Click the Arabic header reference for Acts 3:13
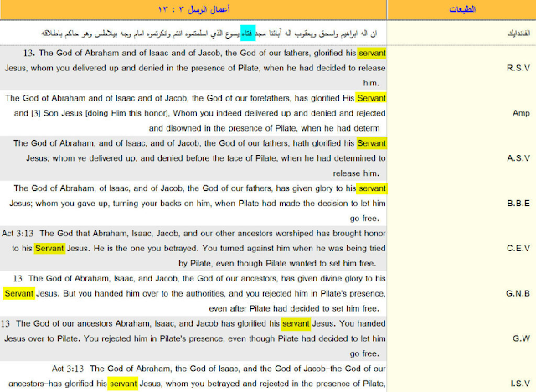This screenshot has width=536, height=392. pos(193,9)
